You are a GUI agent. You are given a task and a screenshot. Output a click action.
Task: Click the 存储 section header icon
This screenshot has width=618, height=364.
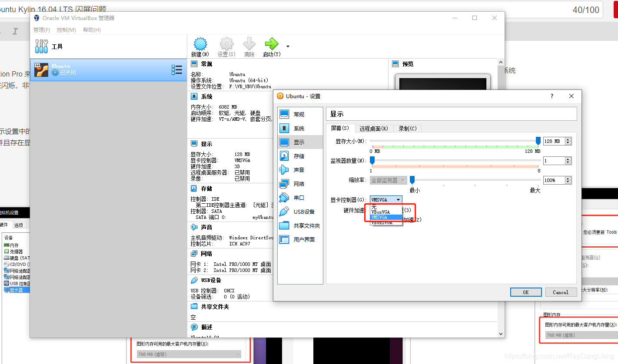194,189
